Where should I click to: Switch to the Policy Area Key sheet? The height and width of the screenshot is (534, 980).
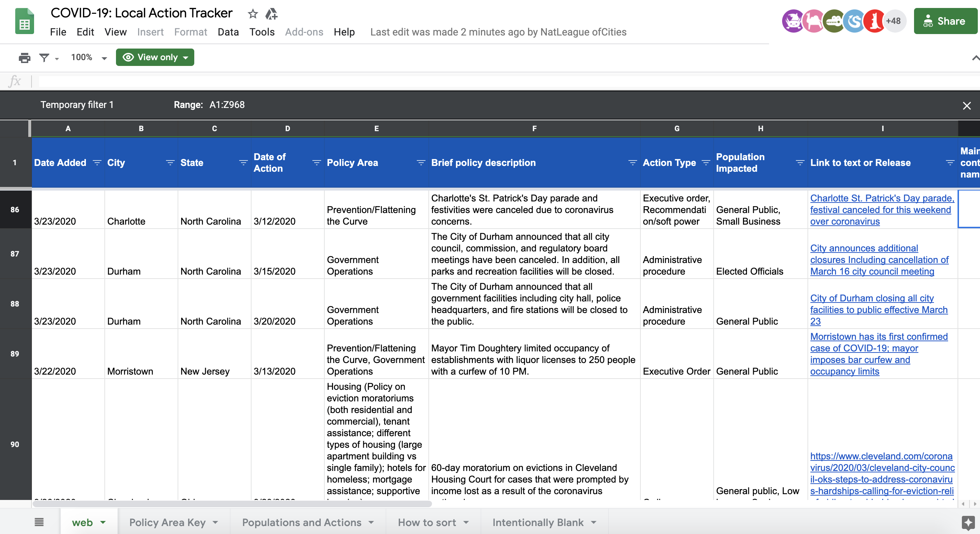tap(167, 522)
